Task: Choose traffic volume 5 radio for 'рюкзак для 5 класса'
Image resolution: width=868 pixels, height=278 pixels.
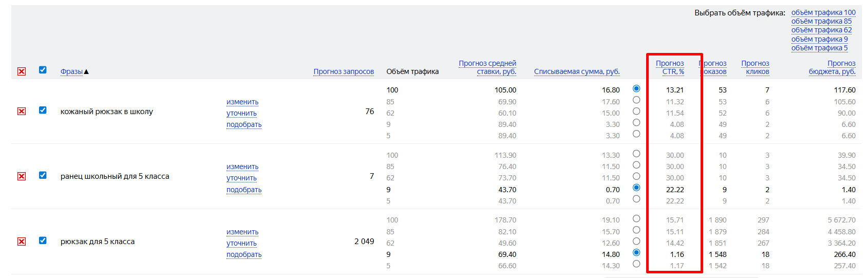Action: tap(636, 264)
